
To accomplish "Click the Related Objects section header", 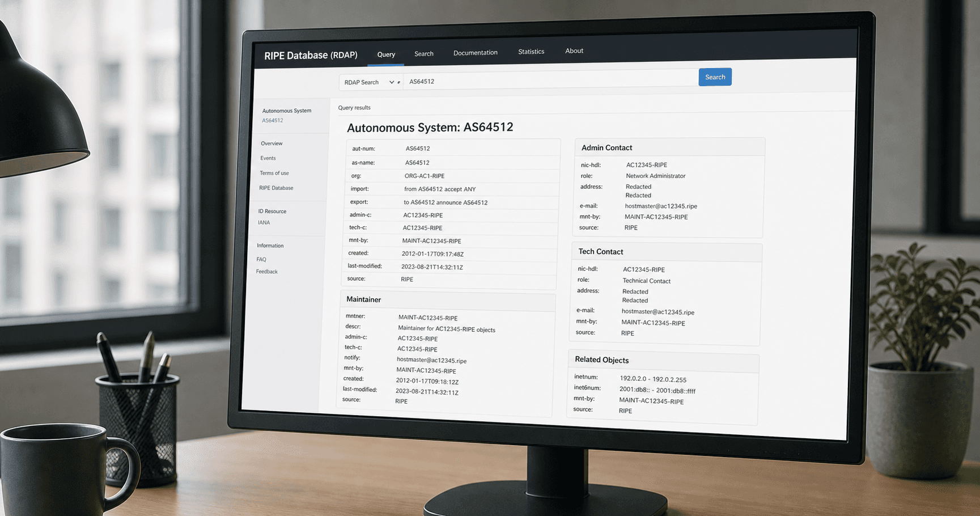I will [x=664, y=360].
